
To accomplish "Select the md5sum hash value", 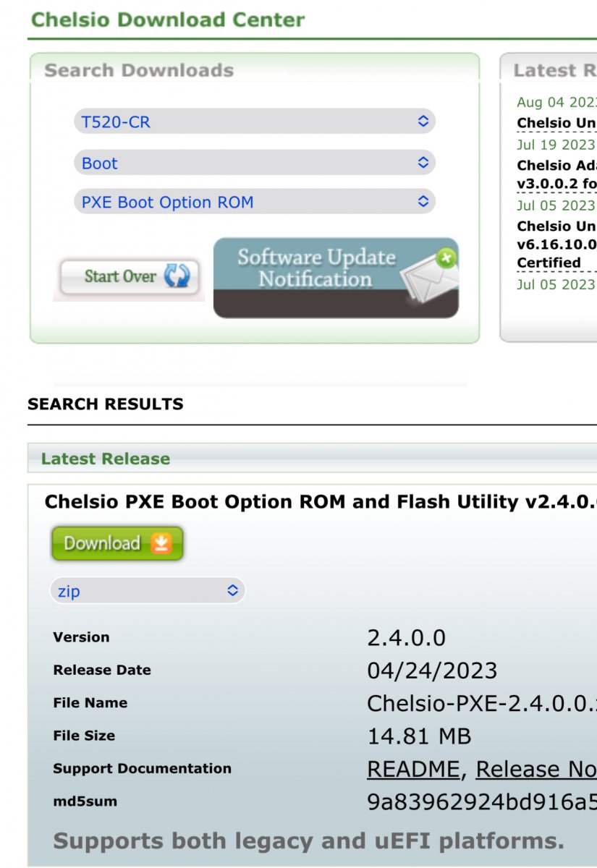I will pyautogui.click(x=482, y=801).
